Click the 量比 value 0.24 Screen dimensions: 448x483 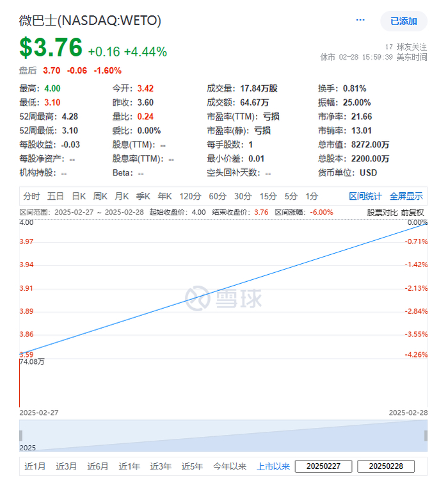[x=145, y=117]
